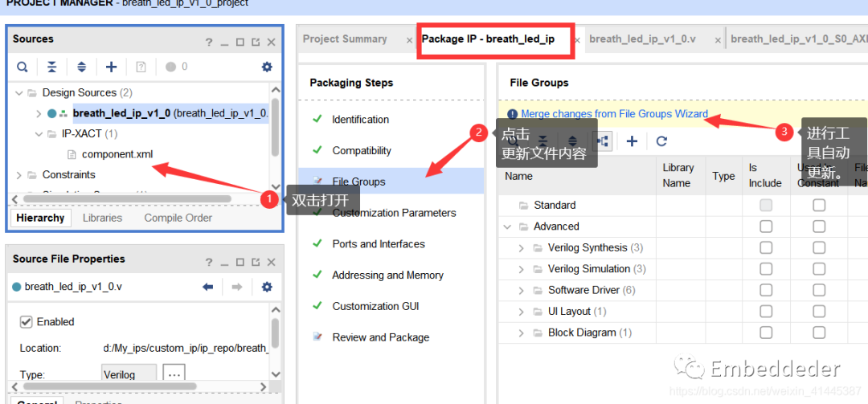Click Merge changes from File Groups Wizard link
The width and height of the screenshot is (868, 404).
(x=614, y=114)
